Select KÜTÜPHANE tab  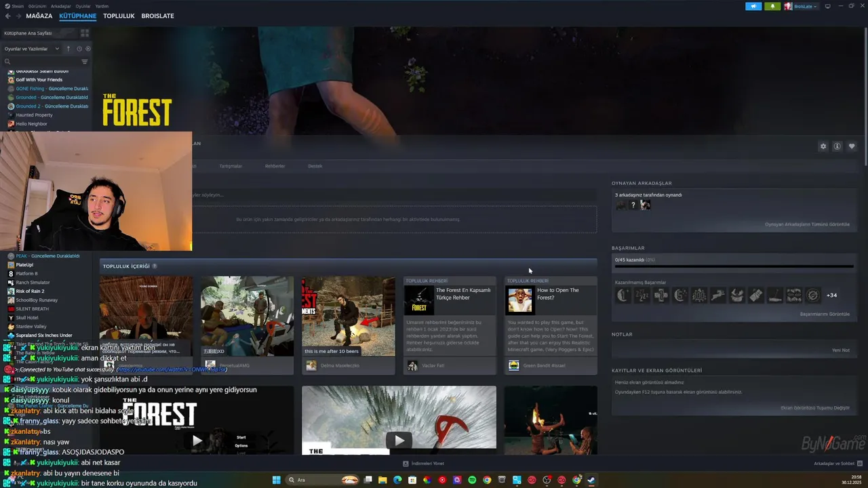(77, 16)
